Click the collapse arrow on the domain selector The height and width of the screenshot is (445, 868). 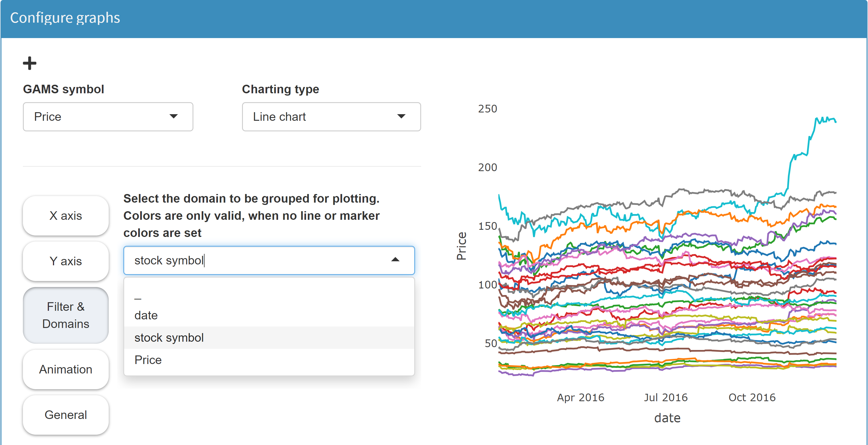tap(396, 260)
